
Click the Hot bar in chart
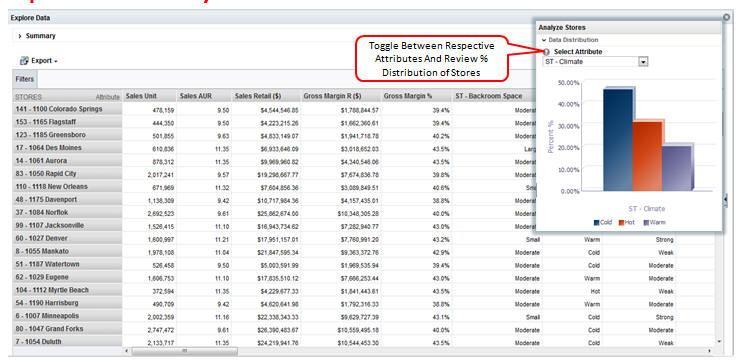pos(648,155)
